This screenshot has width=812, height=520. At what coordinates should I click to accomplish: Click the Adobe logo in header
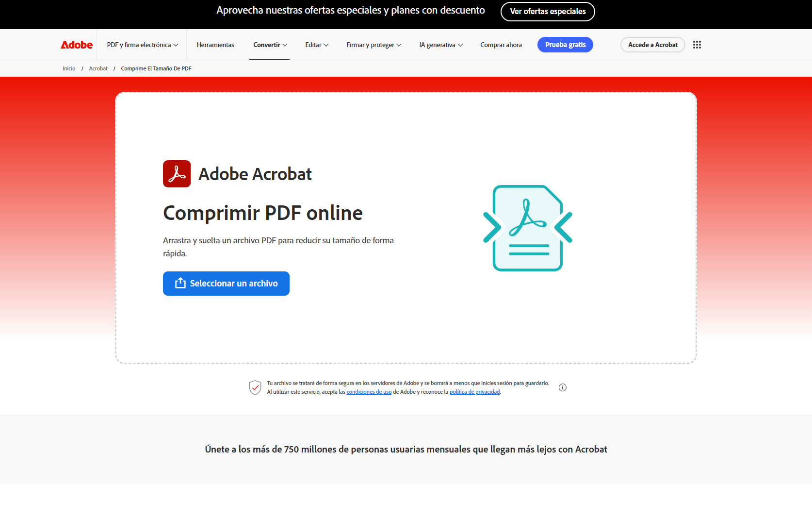[x=77, y=45]
